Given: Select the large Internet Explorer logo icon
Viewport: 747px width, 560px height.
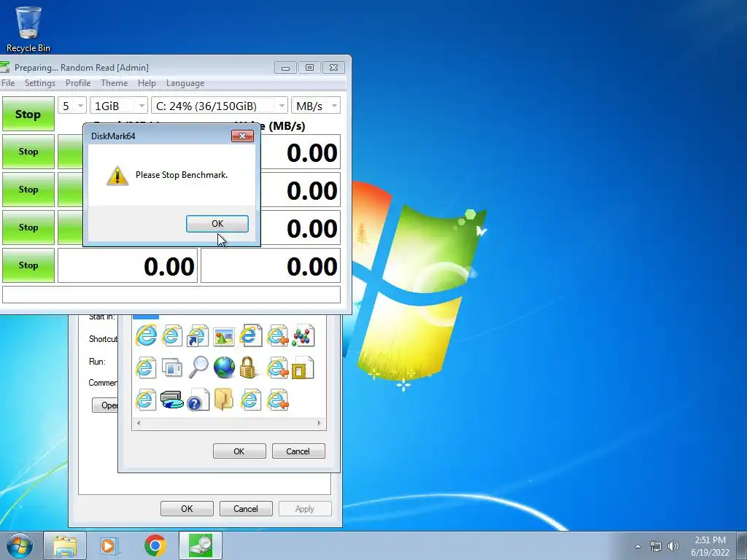Looking at the screenshot, I should coord(146,335).
